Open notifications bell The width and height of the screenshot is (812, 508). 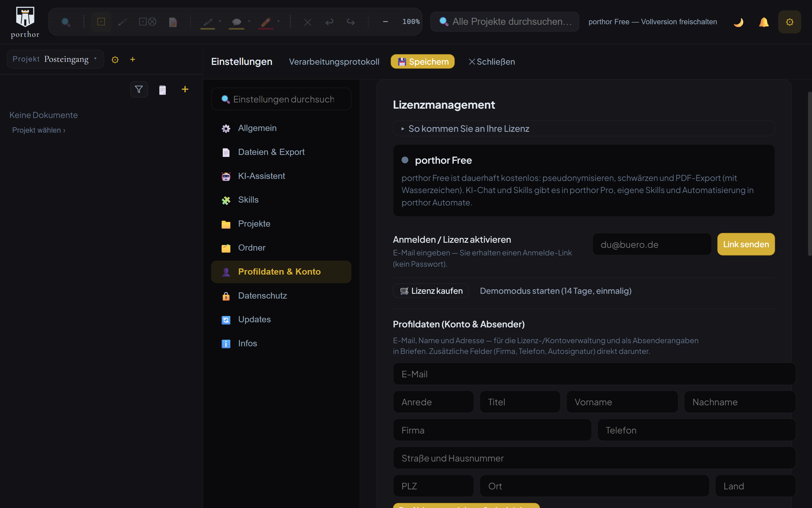click(x=764, y=22)
